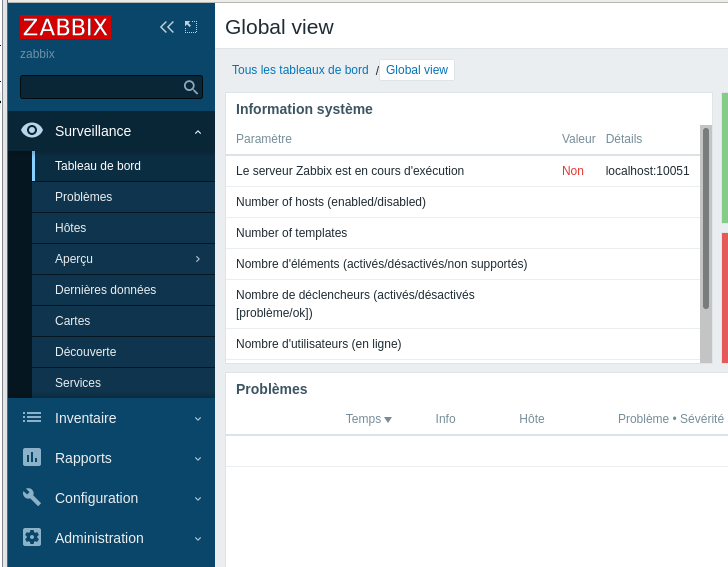Click the Inventaire list icon

[x=32, y=418]
